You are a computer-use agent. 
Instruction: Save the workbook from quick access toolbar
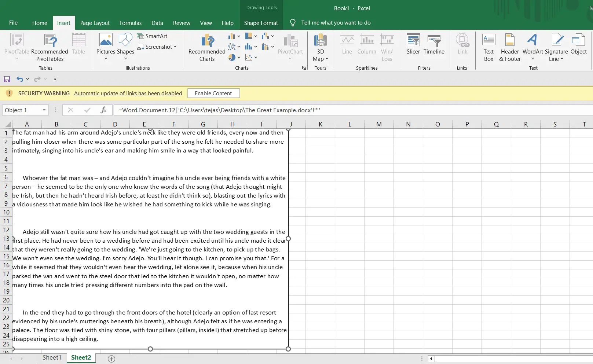[x=7, y=79]
